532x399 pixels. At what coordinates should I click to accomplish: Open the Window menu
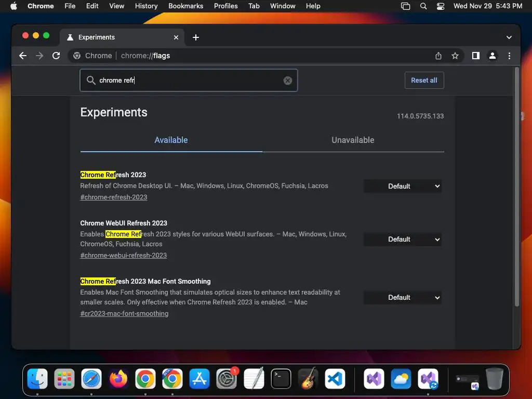click(x=283, y=6)
